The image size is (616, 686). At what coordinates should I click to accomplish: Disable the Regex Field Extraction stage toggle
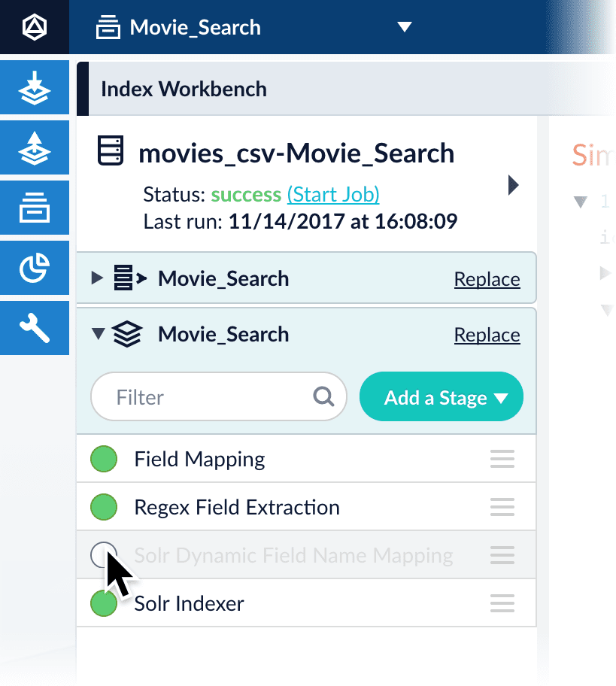[104, 507]
